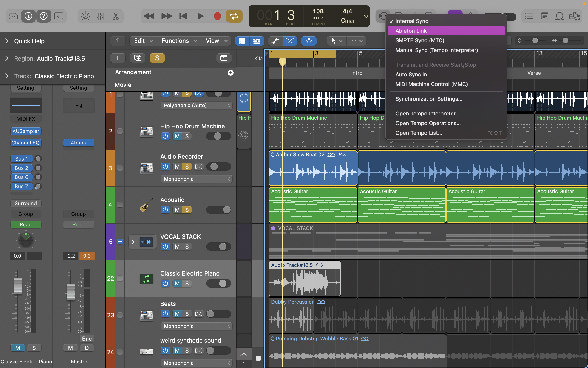Click the Bnc bounce button
Image resolution: width=588 pixels, height=368 pixels.
87,339
